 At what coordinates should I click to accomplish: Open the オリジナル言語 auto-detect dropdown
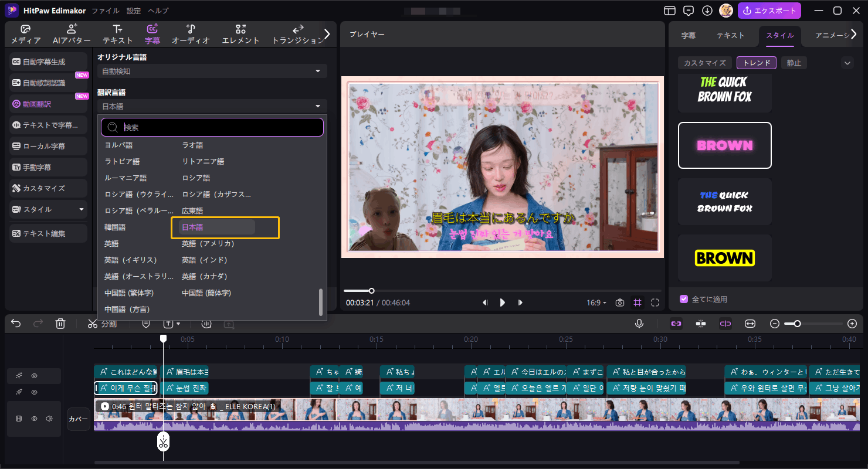click(212, 70)
